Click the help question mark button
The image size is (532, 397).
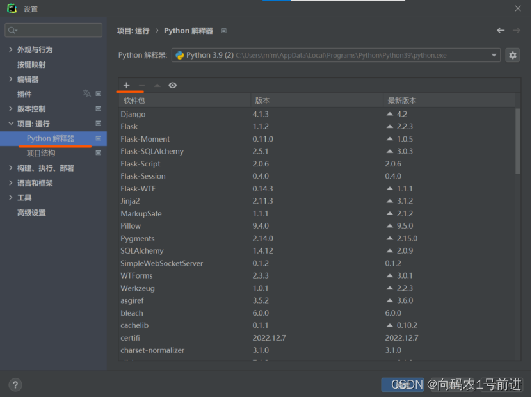[x=15, y=385]
